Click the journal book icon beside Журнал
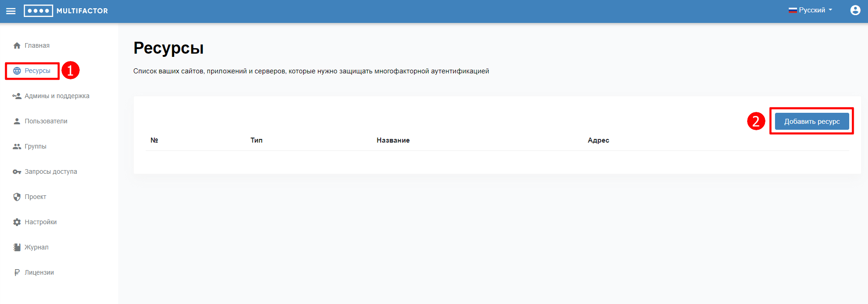Image resolution: width=868 pixels, height=304 pixels. (x=17, y=247)
